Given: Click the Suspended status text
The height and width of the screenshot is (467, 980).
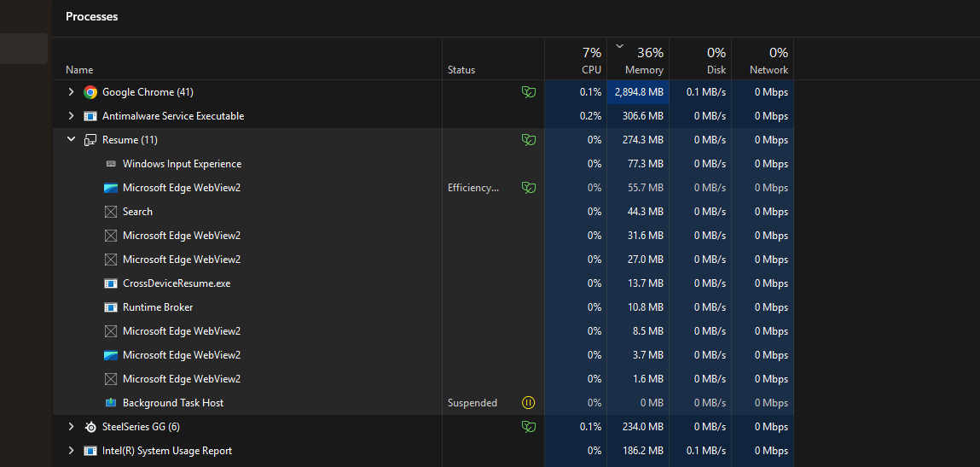Looking at the screenshot, I should [473, 402].
